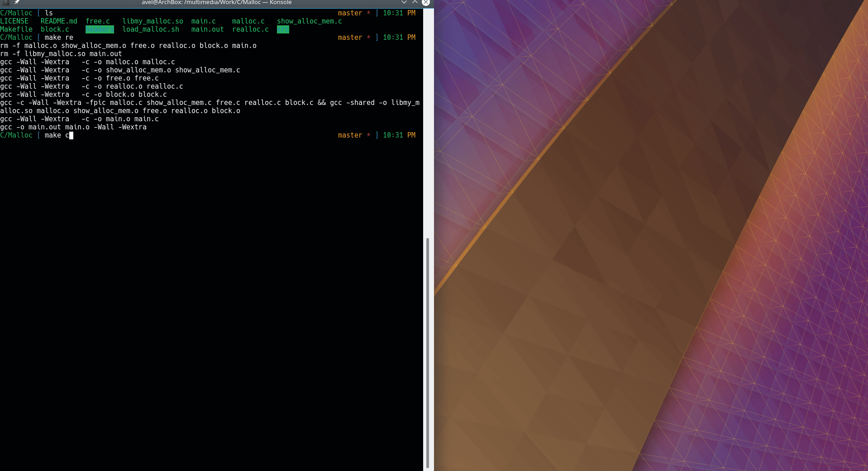Minimize the Konsole window
Screen dimensions: 868x471
pos(404,2)
